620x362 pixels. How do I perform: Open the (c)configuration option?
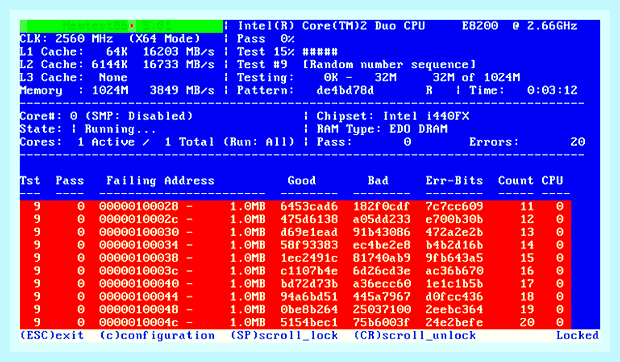pyautogui.click(x=157, y=336)
